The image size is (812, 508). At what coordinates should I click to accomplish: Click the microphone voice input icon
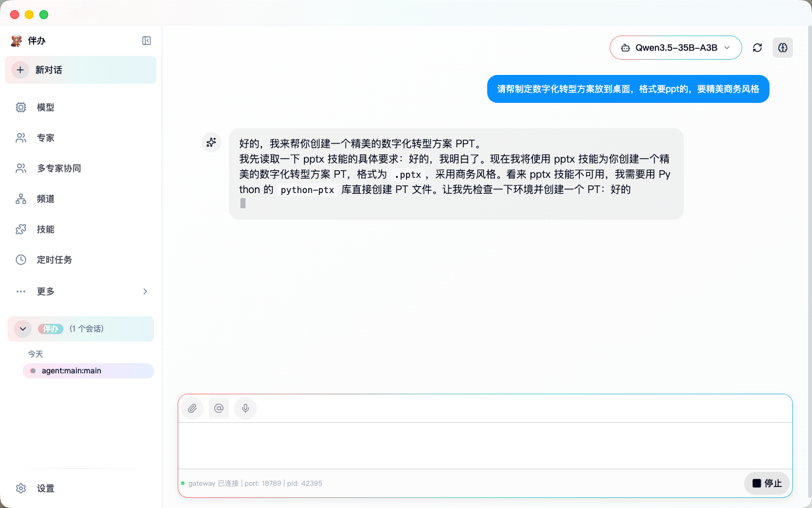(x=246, y=408)
